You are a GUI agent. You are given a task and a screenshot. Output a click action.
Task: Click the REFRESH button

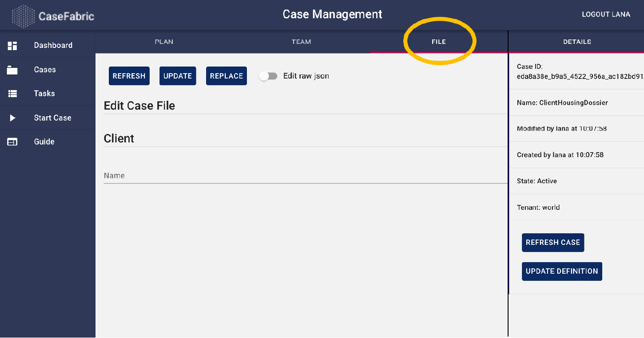tap(129, 76)
